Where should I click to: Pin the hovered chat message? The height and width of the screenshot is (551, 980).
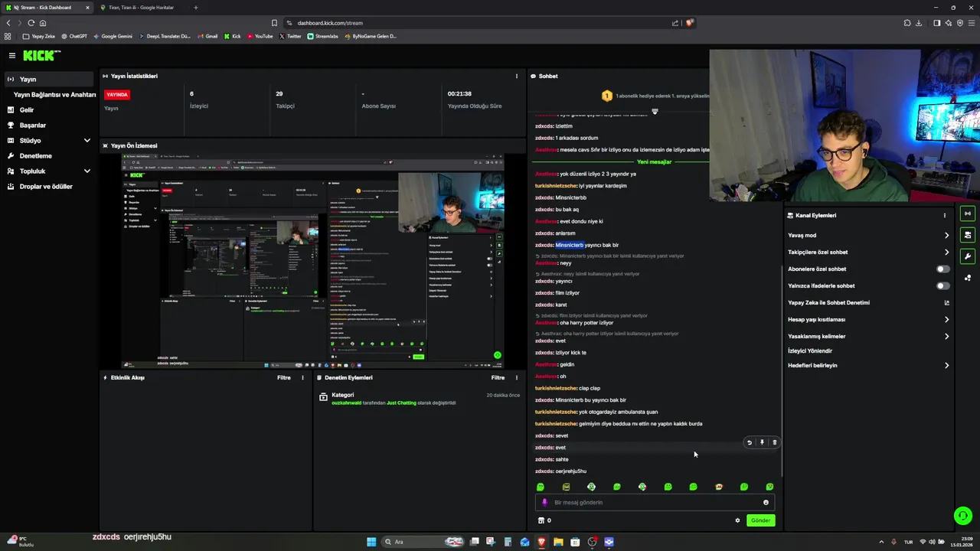[762, 442]
